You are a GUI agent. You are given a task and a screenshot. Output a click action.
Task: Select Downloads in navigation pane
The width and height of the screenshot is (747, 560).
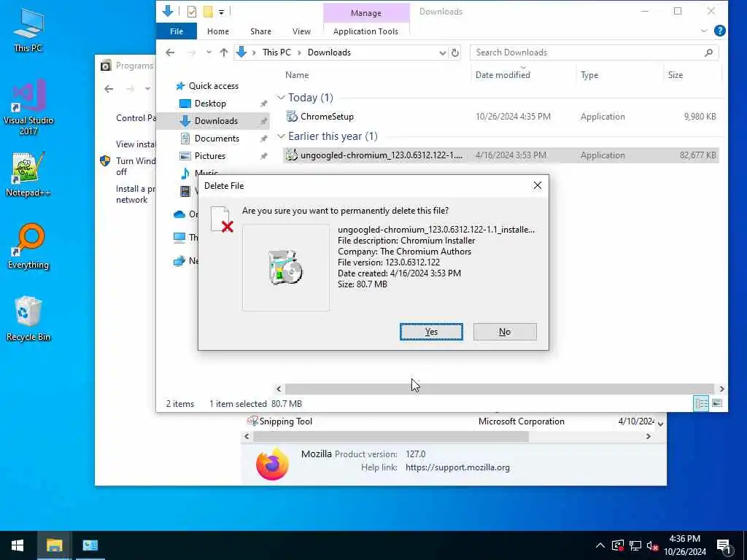pos(216,121)
